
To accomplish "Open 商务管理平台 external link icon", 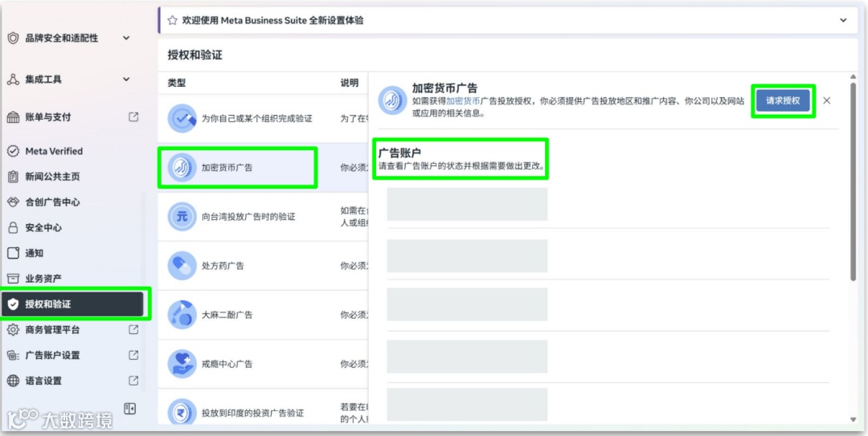I will (x=133, y=329).
